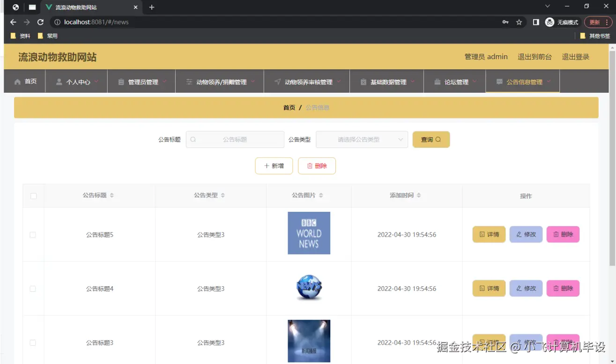Click into the 公告标题 search input
The width and height of the screenshot is (616, 364).
click(x=235, y=140)
